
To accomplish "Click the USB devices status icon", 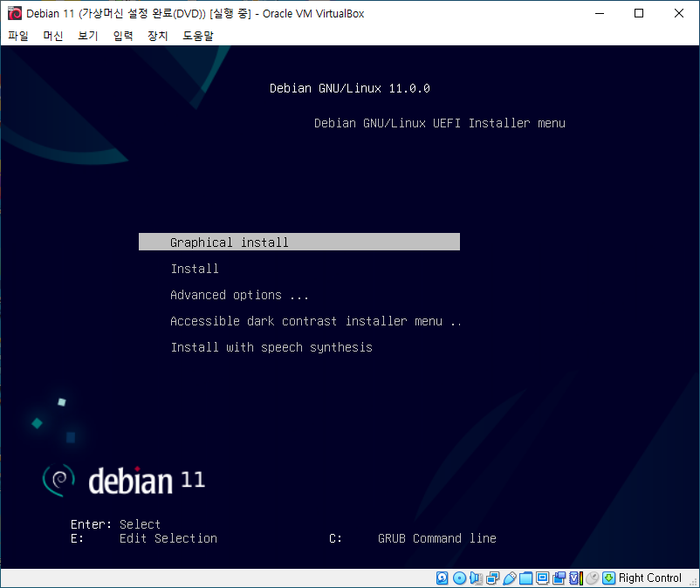I will click(509, 578).
